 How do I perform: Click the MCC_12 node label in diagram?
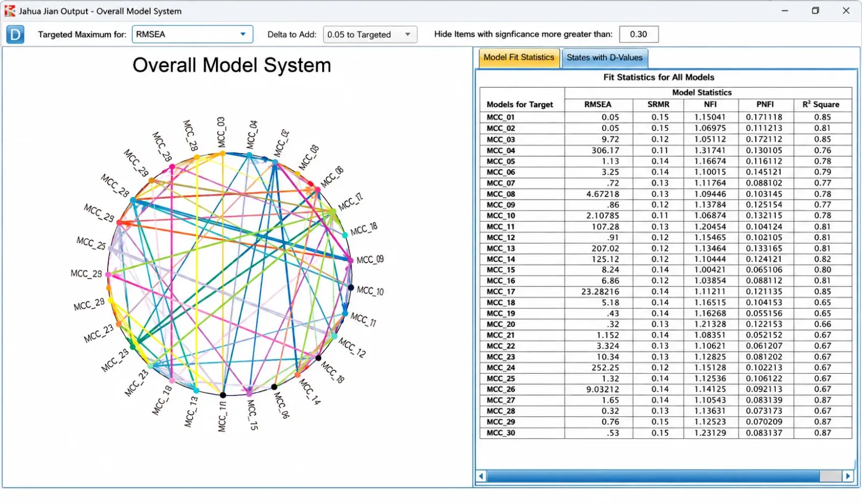352,347
